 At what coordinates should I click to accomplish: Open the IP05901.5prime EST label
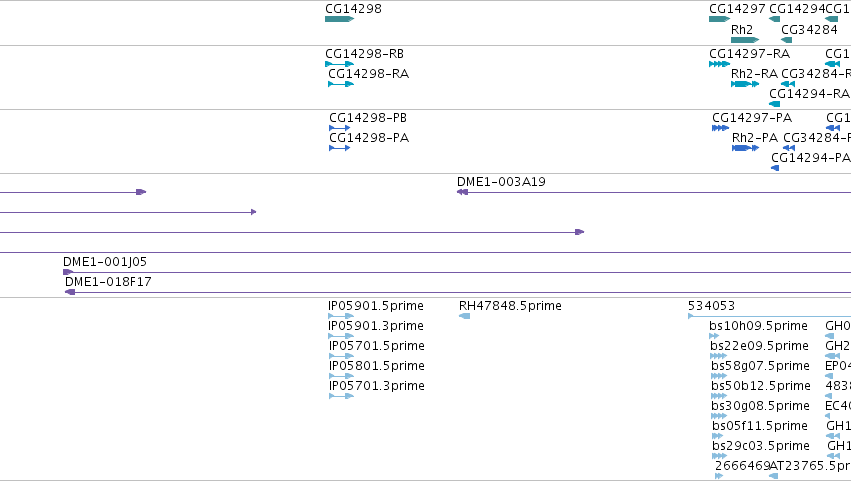pos(376,306)
